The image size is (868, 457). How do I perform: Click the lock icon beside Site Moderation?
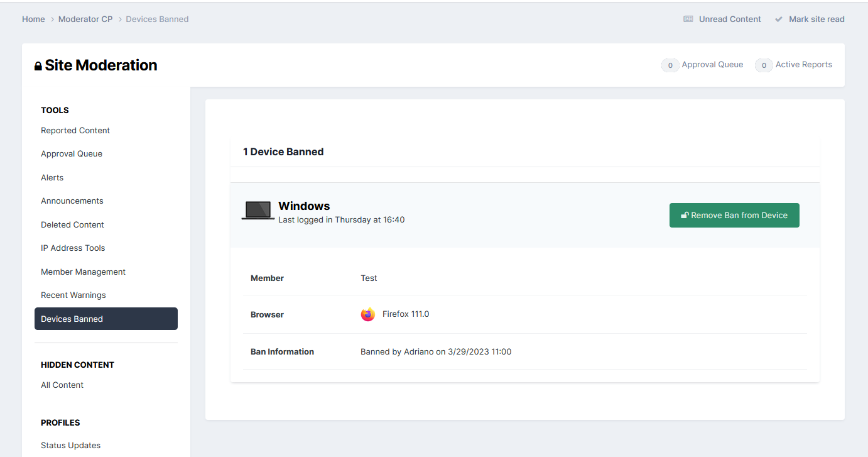(x=38, y=65)
